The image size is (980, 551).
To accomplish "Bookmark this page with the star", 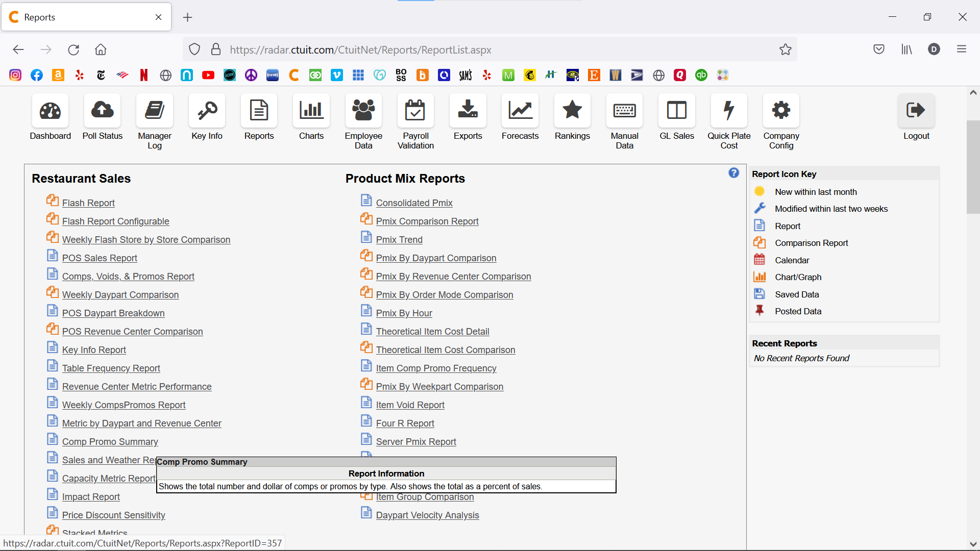I will [x=785, y=49].
